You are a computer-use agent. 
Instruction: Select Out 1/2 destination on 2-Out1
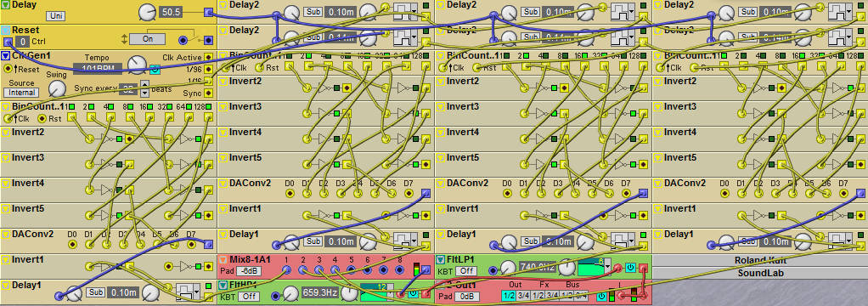pos(508,296)
